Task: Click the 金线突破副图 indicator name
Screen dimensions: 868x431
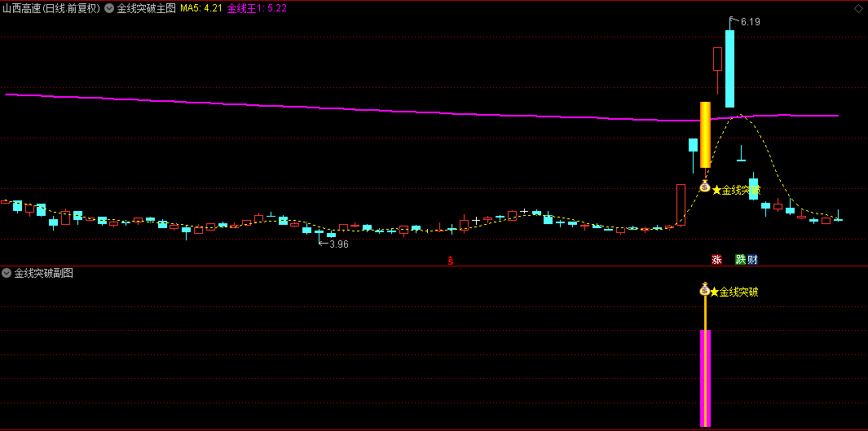Action: click(x=44, y=273)
